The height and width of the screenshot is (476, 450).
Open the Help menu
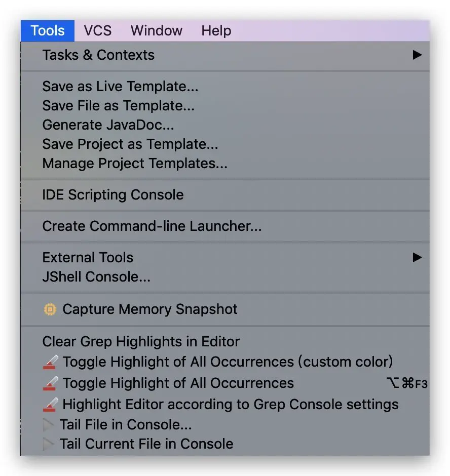pos(216,30)
